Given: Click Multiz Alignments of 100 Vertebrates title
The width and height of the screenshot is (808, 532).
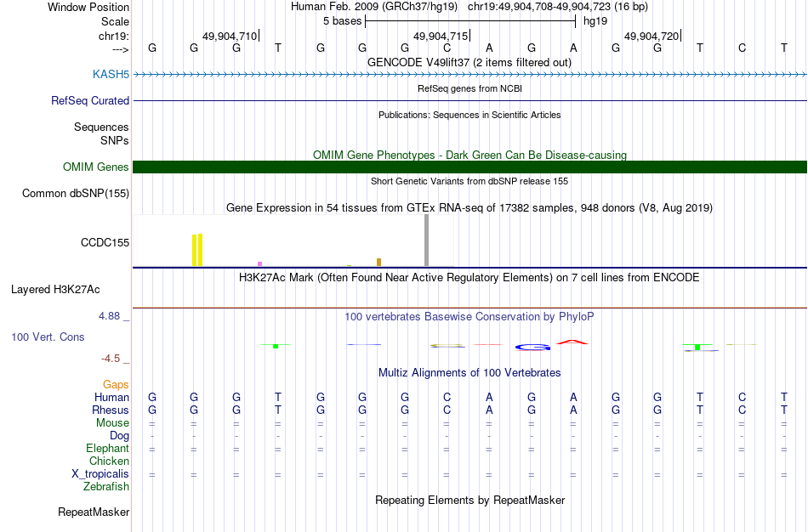Looking at the screenshot, I should [469, 372].
